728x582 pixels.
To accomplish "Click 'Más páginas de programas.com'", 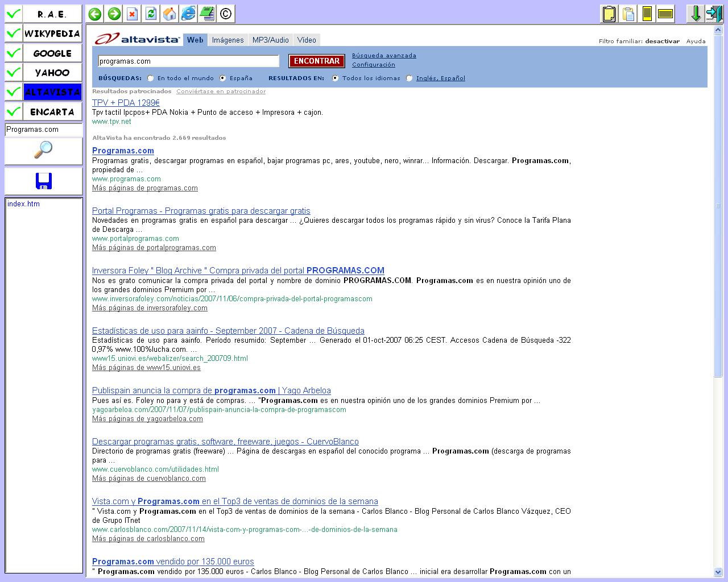I will click(145, 188).
